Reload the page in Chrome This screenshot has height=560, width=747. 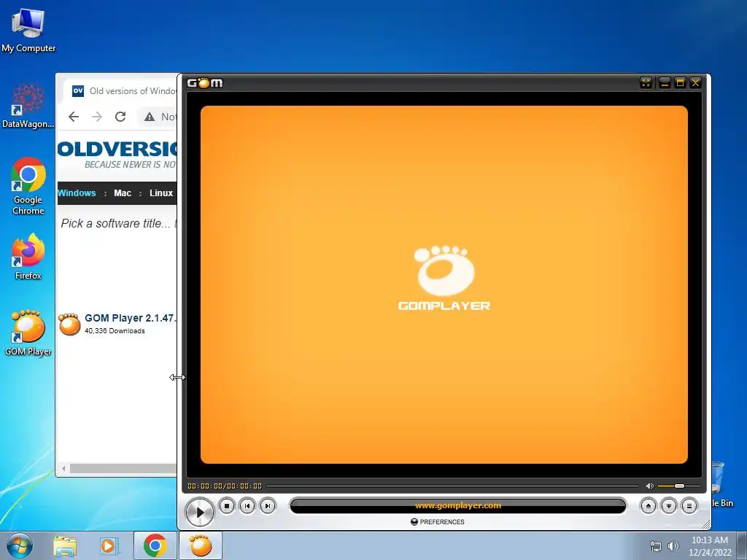click(120, 117)
